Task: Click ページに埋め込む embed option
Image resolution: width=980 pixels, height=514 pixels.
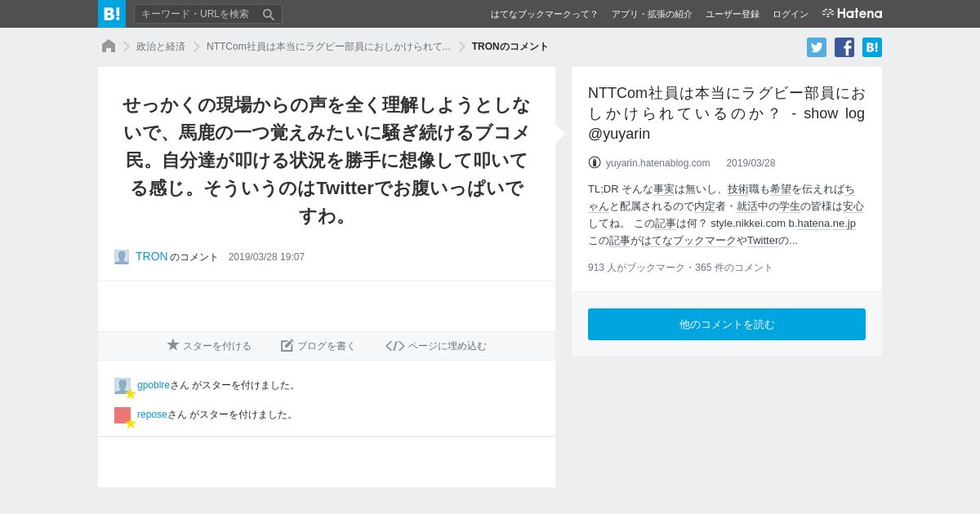Action: pos(436,346)
